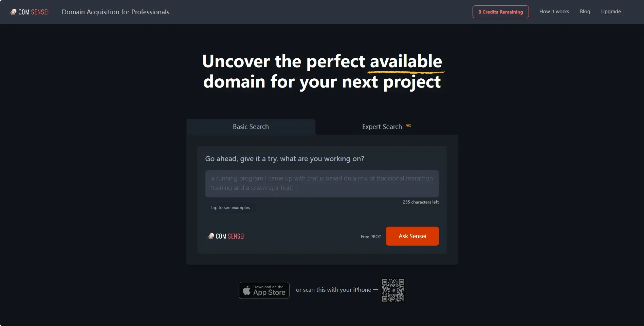The height and width of the screenshot is (326, 644).
Task: Click the QR code image
Action: (393, 290)
